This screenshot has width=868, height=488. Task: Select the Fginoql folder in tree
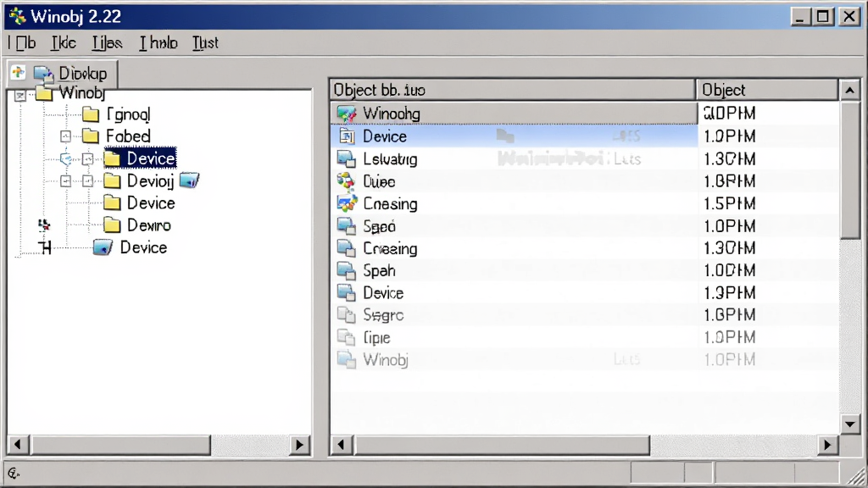(128, 114)
